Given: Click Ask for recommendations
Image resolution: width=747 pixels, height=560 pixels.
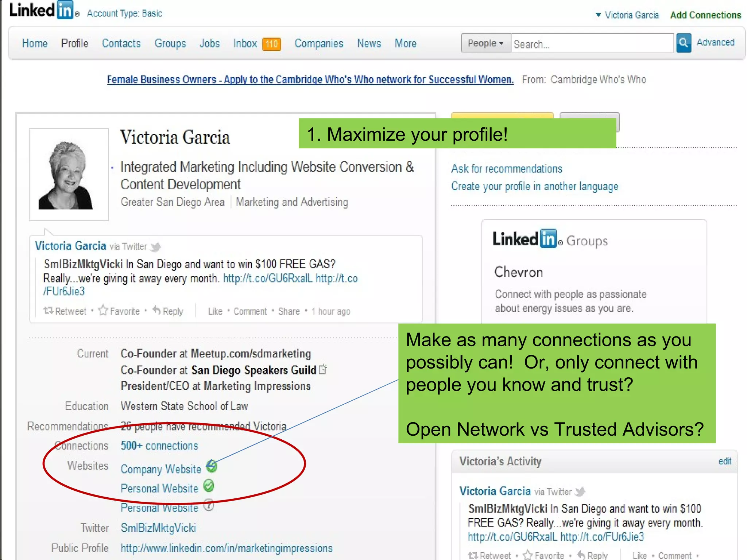Looking at the screenshot, I should [507, 169].
